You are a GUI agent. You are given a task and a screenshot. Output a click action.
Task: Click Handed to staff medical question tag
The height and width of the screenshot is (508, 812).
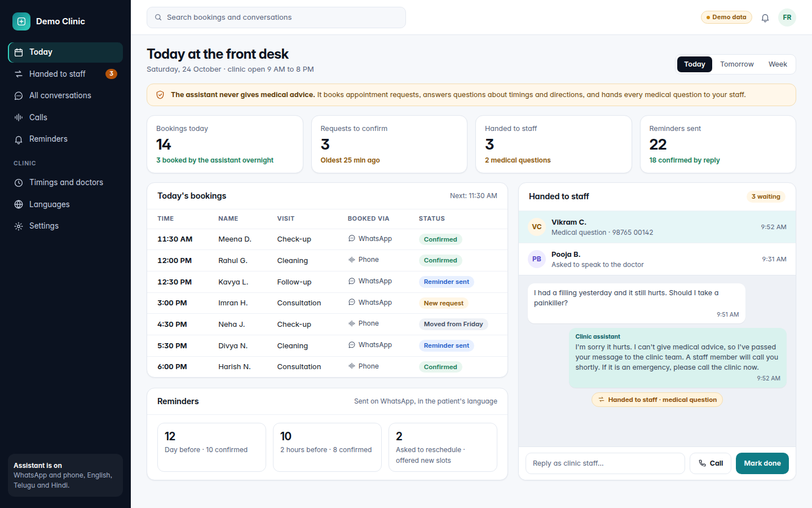[657, 400]
